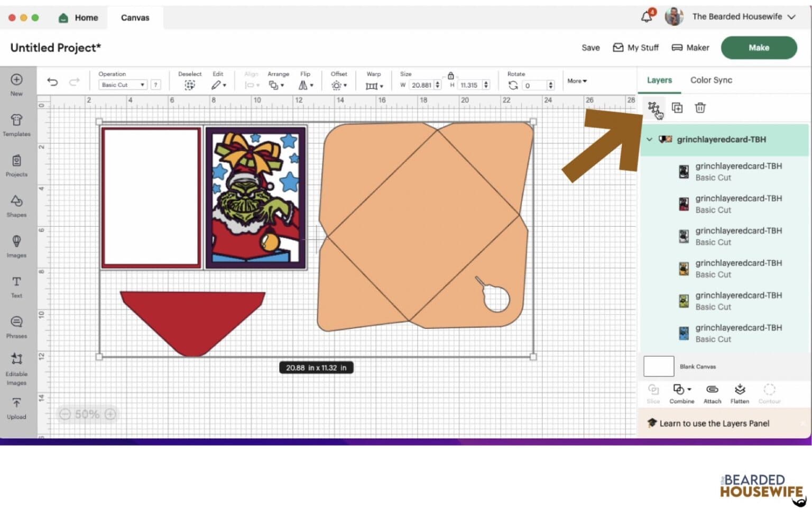
Task: Click the Ungroup icon in Layers panel
Action: [x=653, y=108]
